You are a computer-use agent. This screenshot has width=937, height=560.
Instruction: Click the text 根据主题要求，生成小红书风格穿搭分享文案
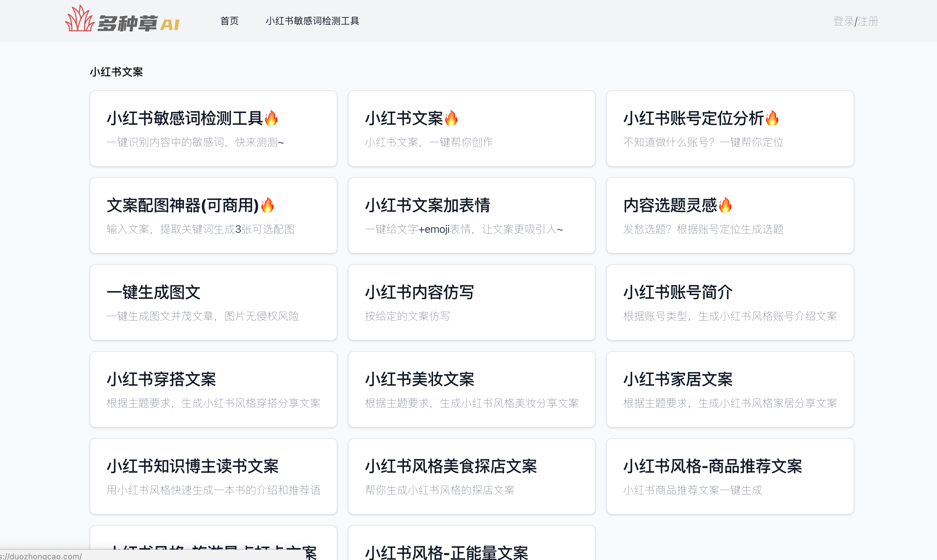(213, 403)
